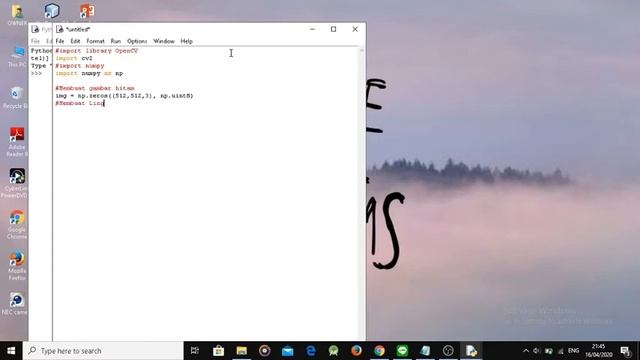
Task: Open the clock showing 21:45
Action: point(598,351)
